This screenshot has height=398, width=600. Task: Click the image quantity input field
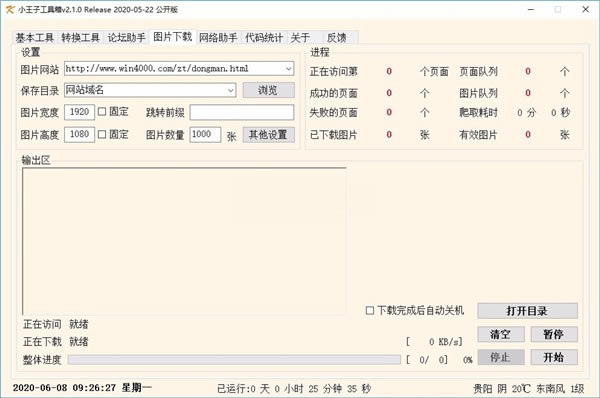[205, 135]
